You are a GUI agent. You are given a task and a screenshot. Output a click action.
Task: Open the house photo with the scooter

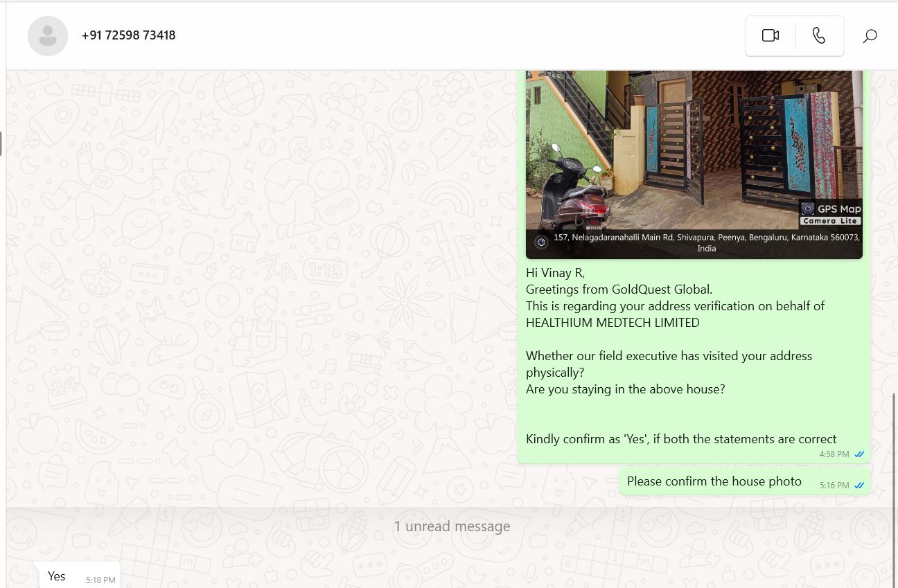pyautogui.click(x=694, y=164)
